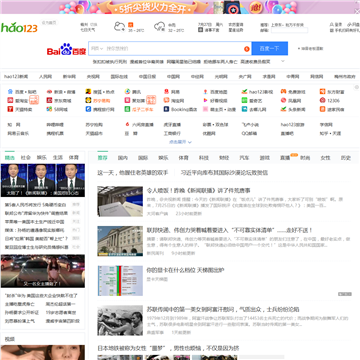Image resolution: width=360 pixels, height=360 pixels.
Task: Click the 百度地图 site icon
Action: (205, 91)
